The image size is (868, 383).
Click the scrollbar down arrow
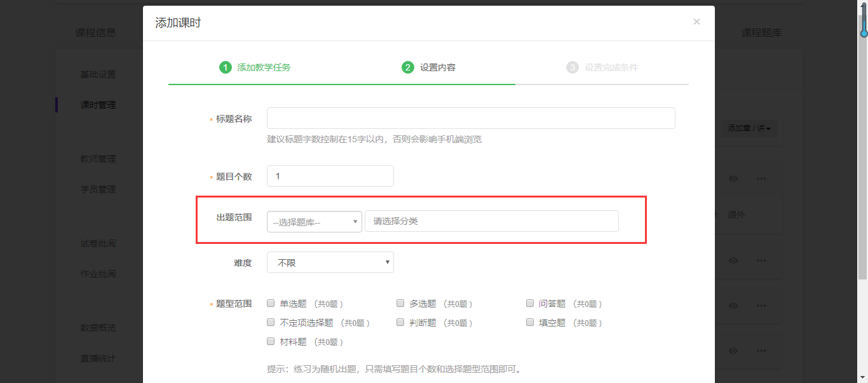pos(863,377)
